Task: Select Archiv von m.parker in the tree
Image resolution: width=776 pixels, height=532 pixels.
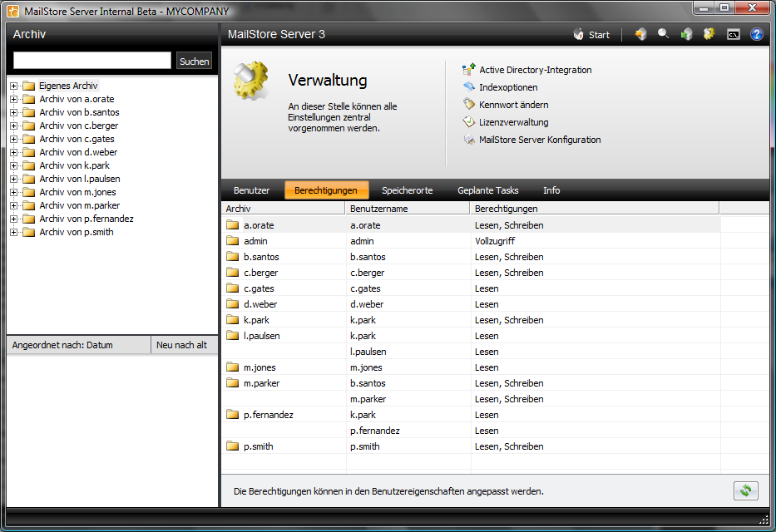Action: click(79, 205)
